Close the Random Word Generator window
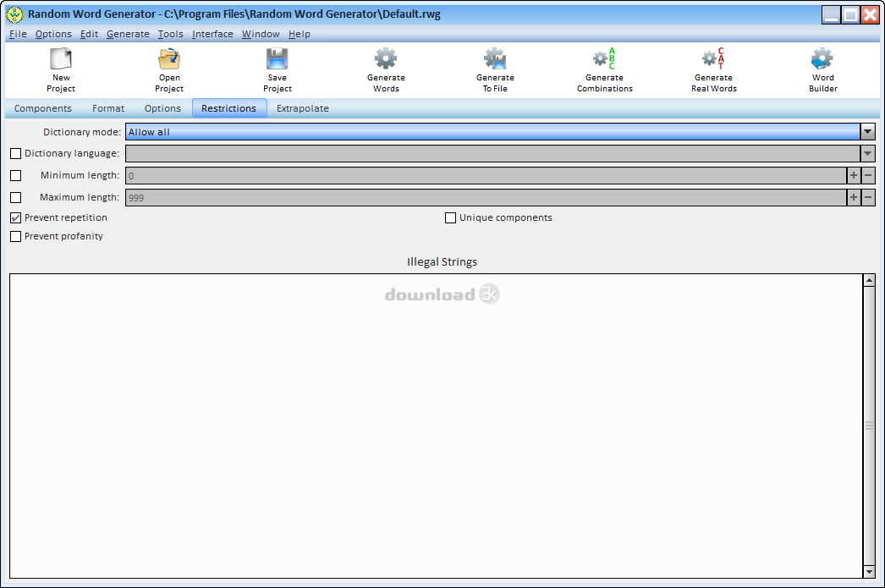The width and height of the screenshot is (885, 588). 871,15
